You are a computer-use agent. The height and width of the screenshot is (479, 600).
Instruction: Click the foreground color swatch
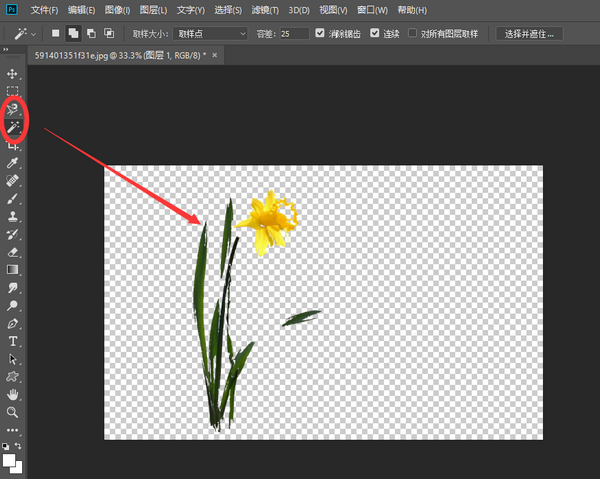[x=10, y=460]
